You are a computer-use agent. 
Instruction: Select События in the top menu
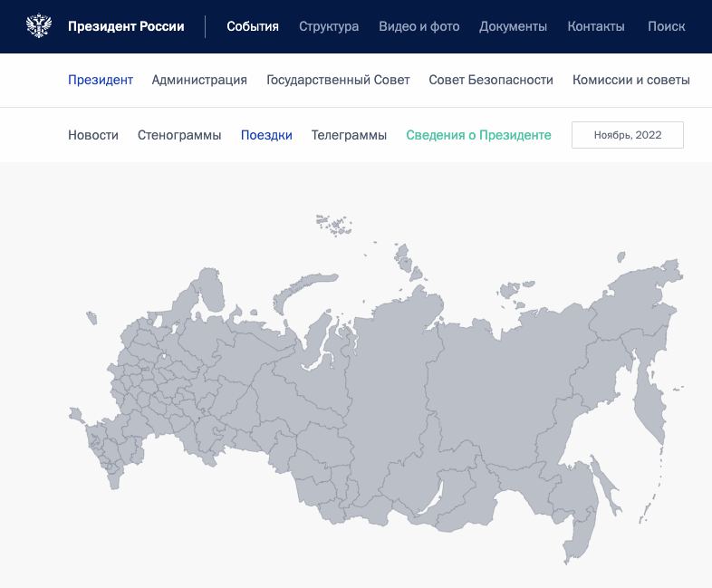(x=253, y=26)
